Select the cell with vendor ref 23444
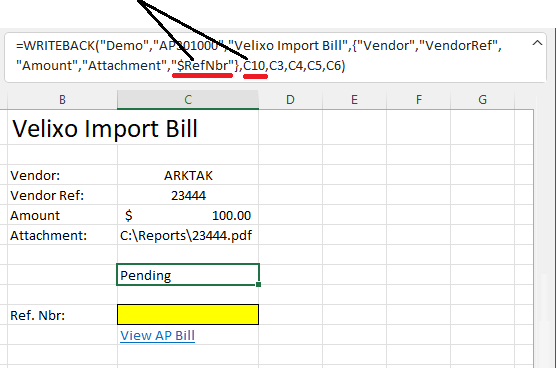The height and width of the screenshot is (369, 557). (188, 195)
